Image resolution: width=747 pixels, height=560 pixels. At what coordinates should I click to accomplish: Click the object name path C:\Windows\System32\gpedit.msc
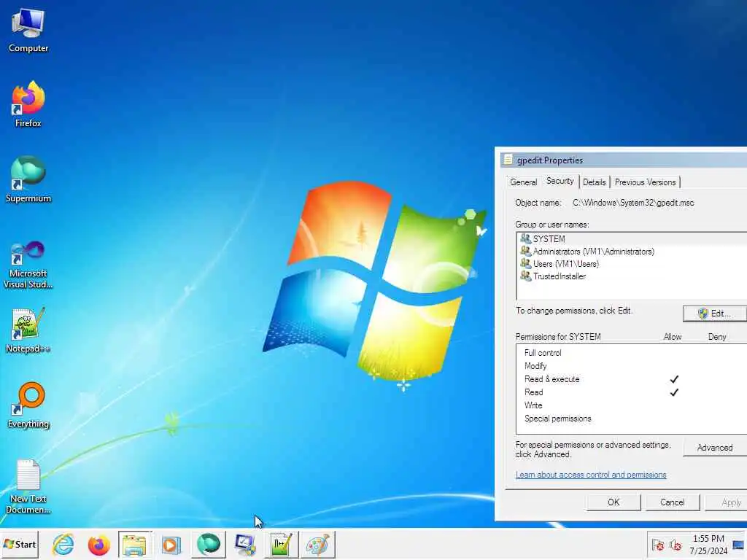coord(633,203)
